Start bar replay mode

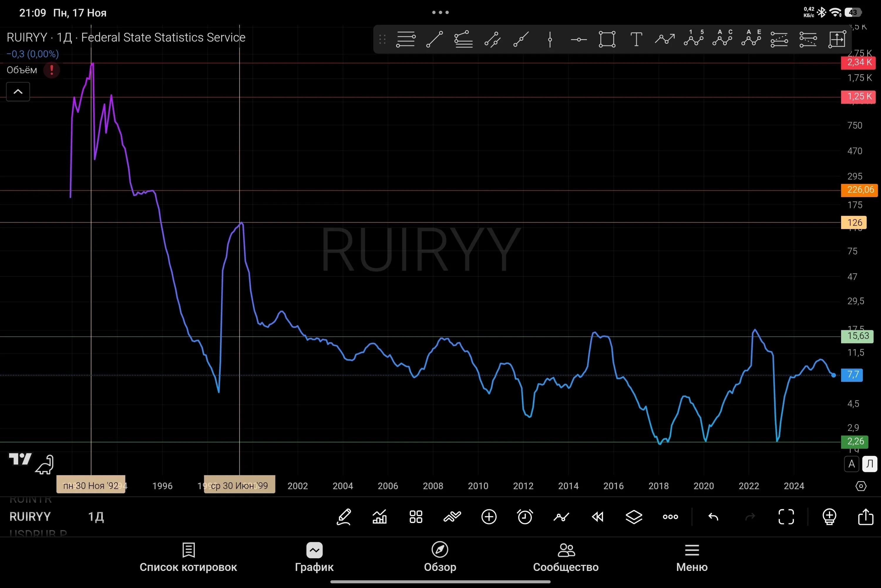pyautogui.click(x=598, y=517)
